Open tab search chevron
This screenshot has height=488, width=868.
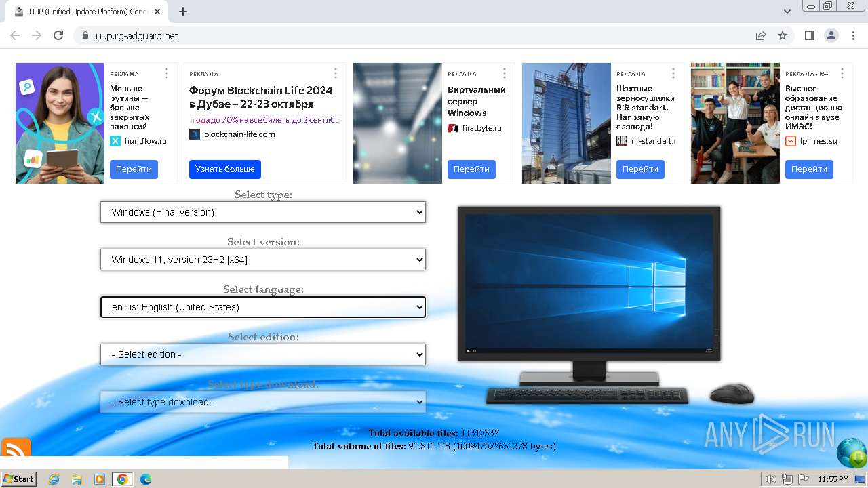[787, 12]
